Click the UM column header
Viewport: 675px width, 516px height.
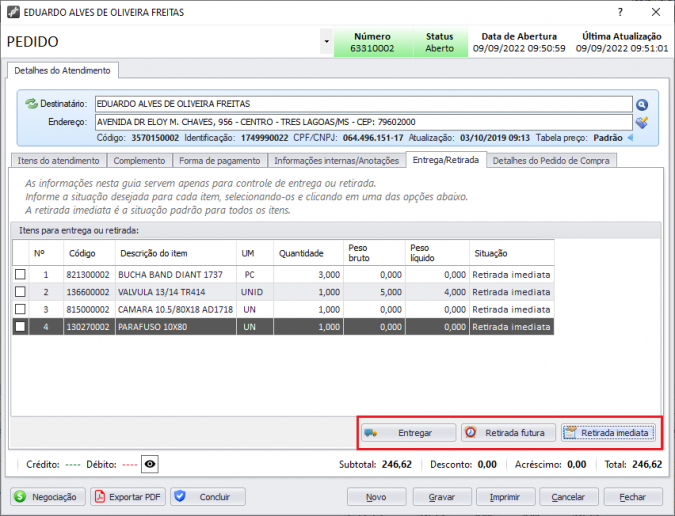(x=255, y=253)
